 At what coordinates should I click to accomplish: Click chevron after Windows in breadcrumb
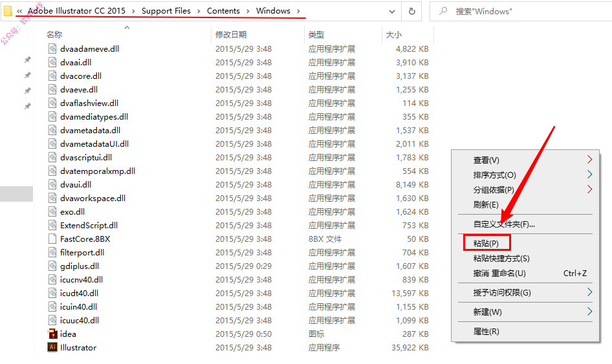pyautogui.click(x=299, y=11)
